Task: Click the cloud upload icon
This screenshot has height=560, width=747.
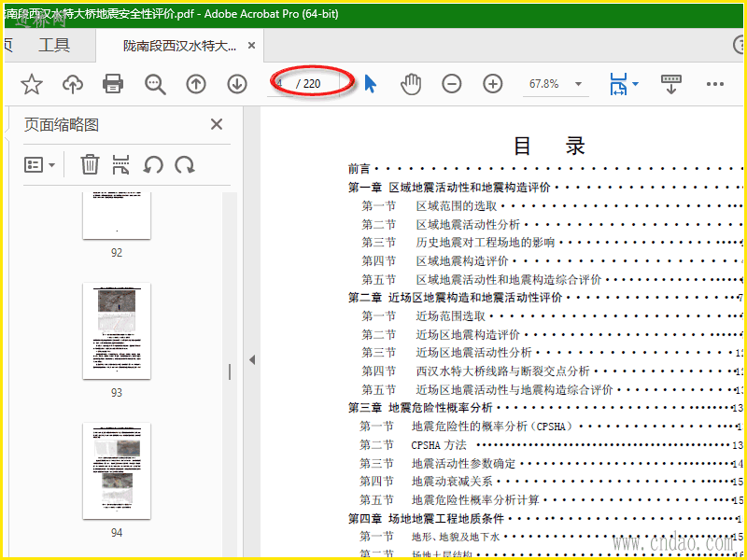Action: [73, 84]
